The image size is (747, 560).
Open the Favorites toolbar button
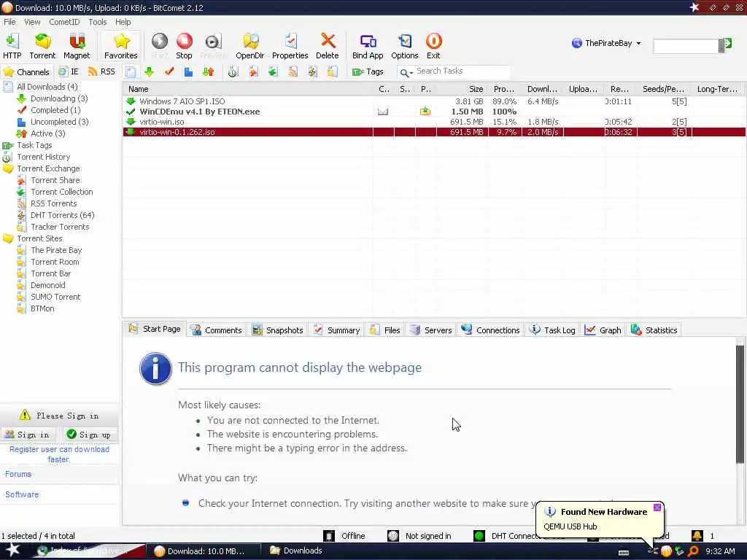(121, 46)
